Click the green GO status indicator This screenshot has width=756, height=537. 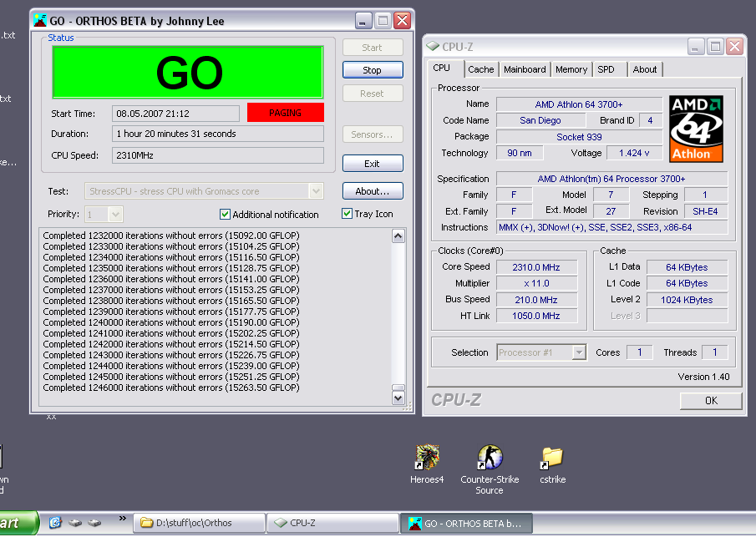point(188,73)
